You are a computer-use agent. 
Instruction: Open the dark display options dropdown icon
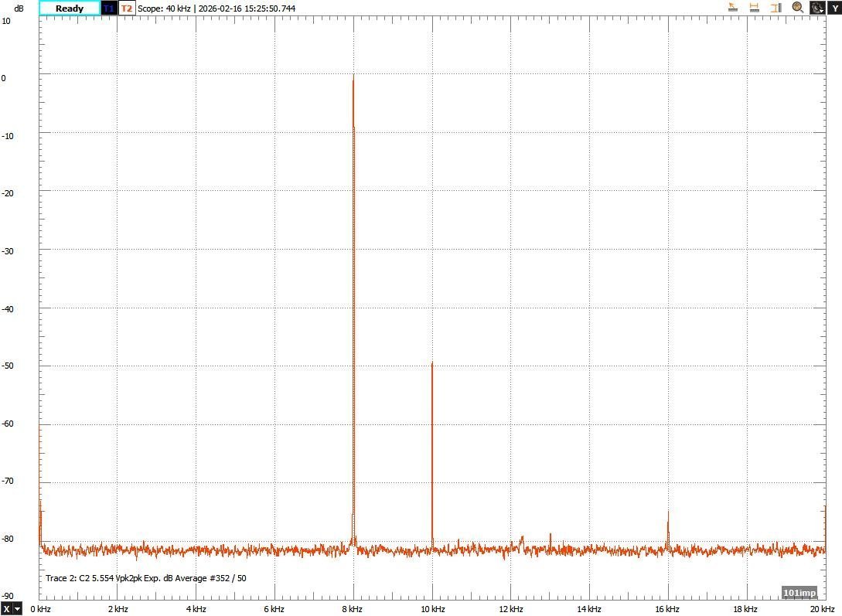817,8
